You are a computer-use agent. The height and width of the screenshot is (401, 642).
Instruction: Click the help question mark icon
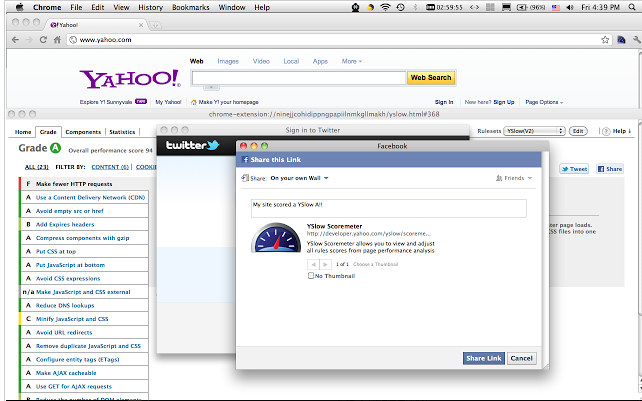click(606, 131)
